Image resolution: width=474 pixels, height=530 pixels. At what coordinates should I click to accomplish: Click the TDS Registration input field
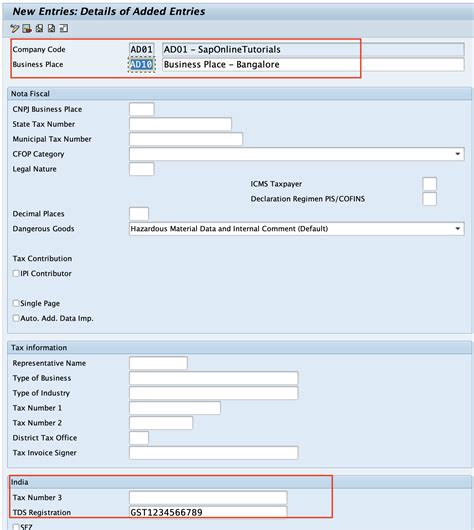coord(208,512)
